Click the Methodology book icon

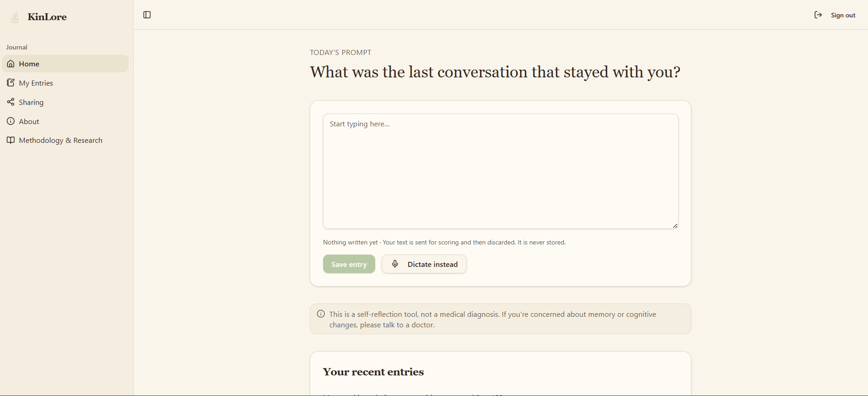click(x=11, y=140)
